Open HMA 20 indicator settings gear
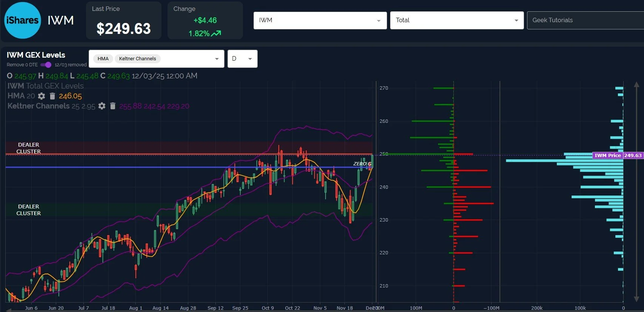The width and height of the screenshot is (644, 312). [41, 96]
